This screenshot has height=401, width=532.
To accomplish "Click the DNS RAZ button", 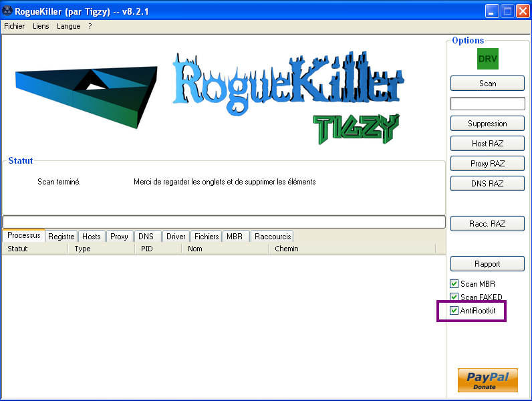I will (x=487, y=184).
